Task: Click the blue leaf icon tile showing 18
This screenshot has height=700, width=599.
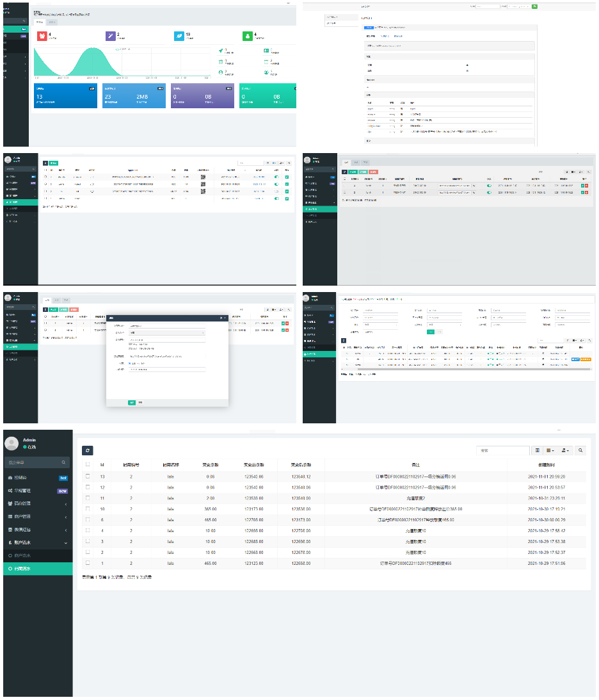Action: [179, 36]
